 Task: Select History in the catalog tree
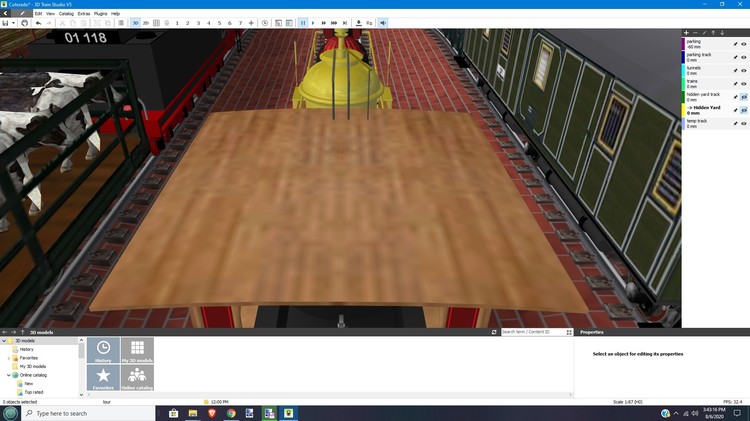27,349
